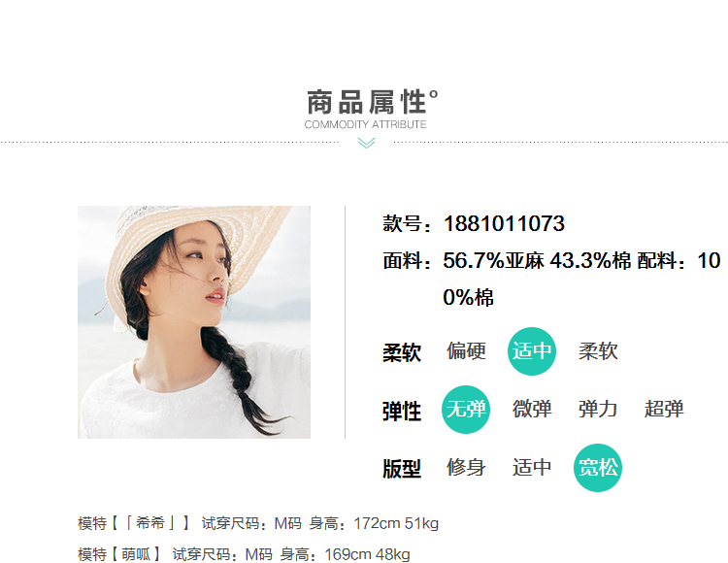The image size is (728, 563).
Task: Select the 无弹 elasticity option
Action: [466, 410]
